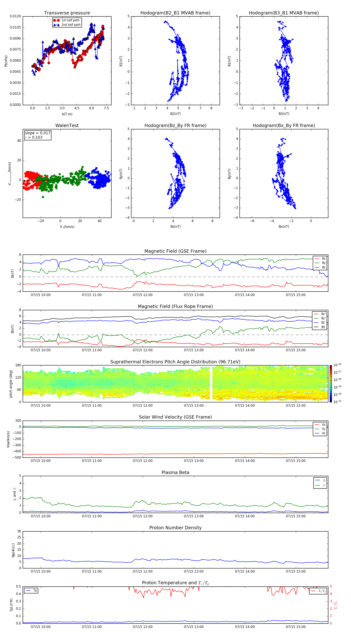The image size is (351, 644).
Task: Click the "Proton Number Density" title
Action: pyautogui.click(x=175, y=528)
